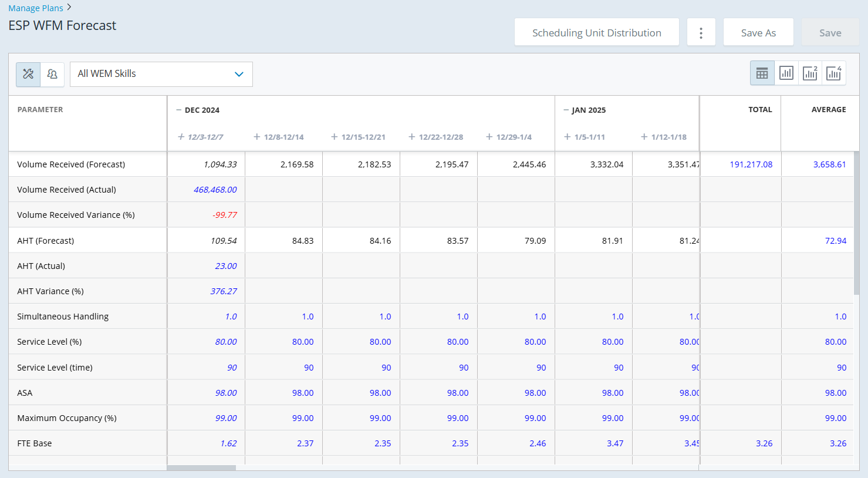Expand the 12/8-12/14 week column
868x478 pixels.
click(x=257, y=137)
